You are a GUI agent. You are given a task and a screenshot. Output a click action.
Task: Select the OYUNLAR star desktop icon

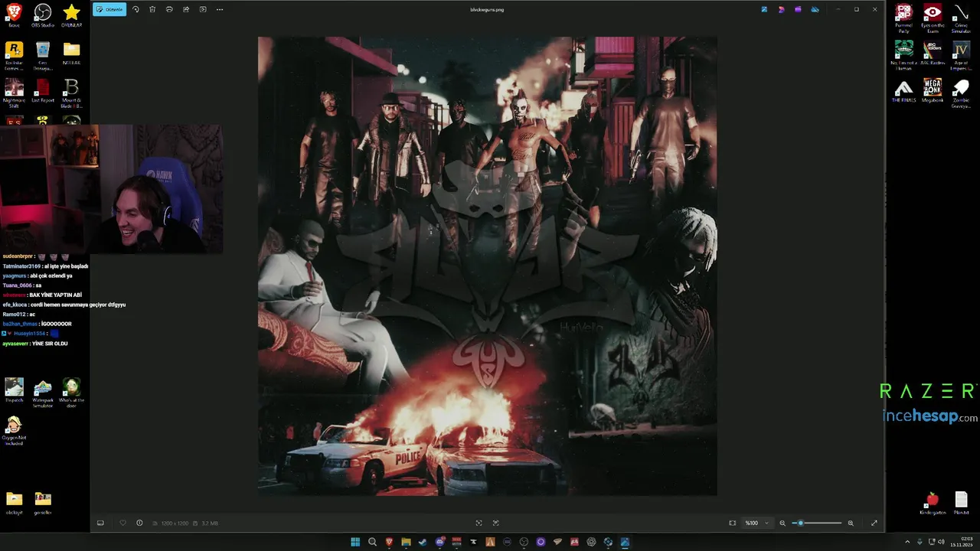point(71,15)
